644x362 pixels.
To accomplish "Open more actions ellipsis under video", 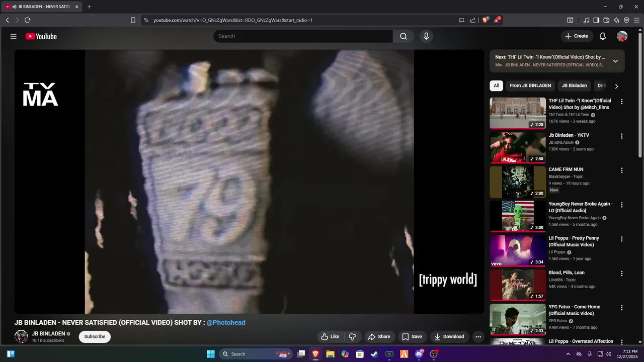I will click(x=478, y=337).
